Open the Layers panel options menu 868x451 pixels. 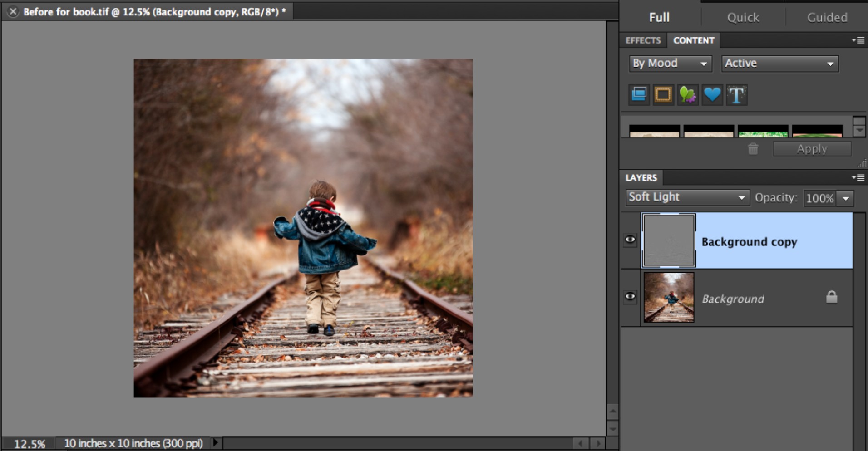coord(858,177)
